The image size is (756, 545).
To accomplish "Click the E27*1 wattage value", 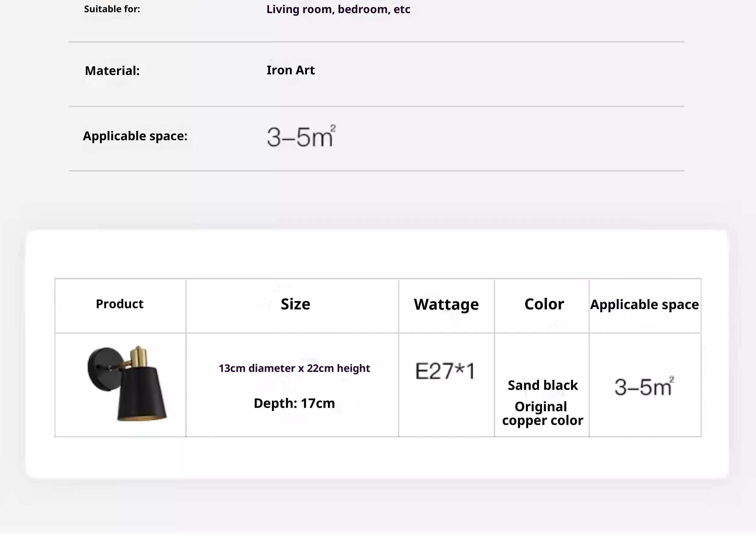I will point(445,371).
